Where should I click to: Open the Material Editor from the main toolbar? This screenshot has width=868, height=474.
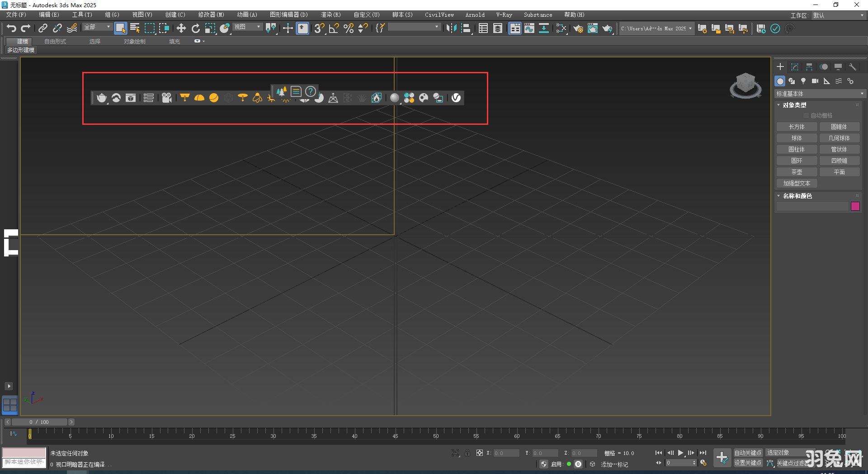562,28
